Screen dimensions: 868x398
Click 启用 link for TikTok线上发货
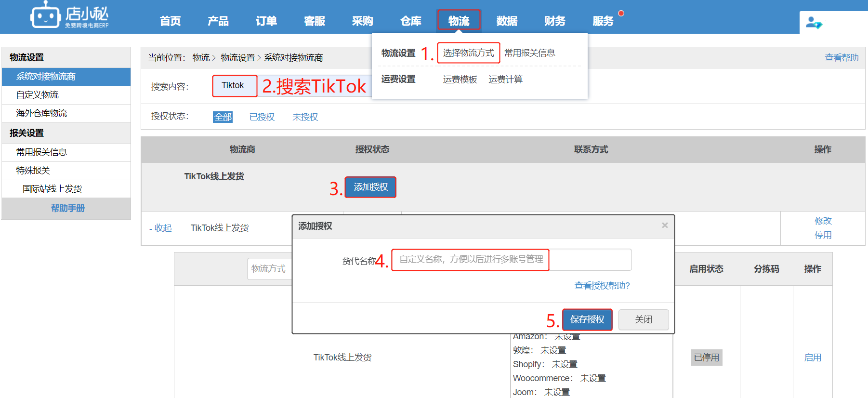(813, 358)
